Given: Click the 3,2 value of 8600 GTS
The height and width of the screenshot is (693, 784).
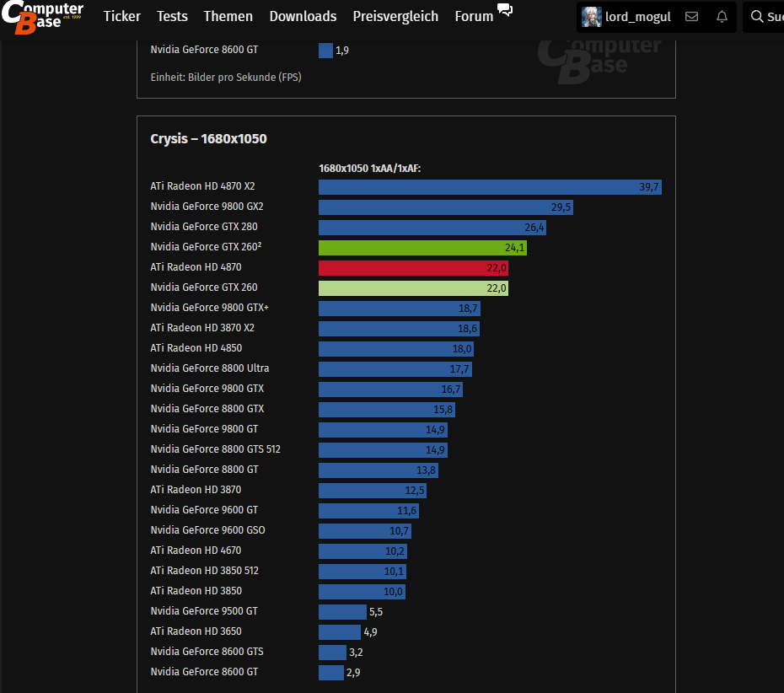Looking at the screenshot, I should pyautogui.click(x=356, y=653).
